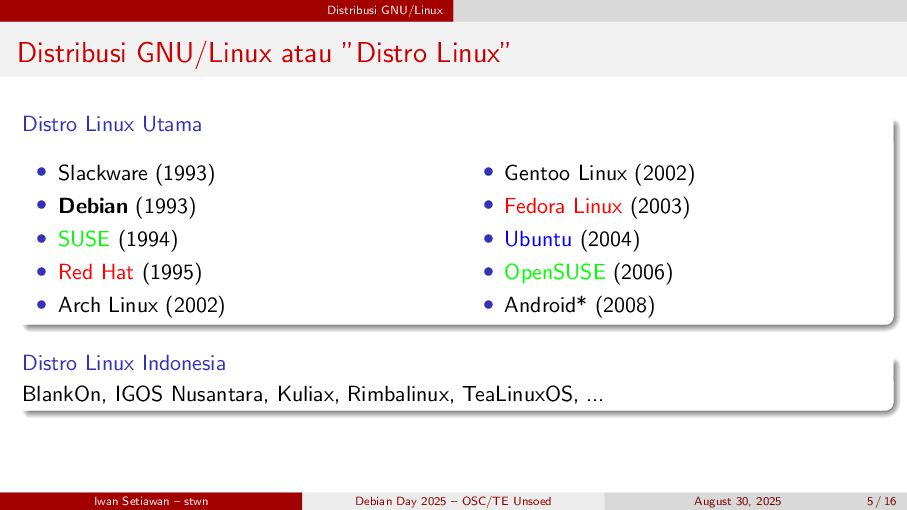
Task: Select the 'Slackware (1993)' list item
Action: click(x=137, y=173)
